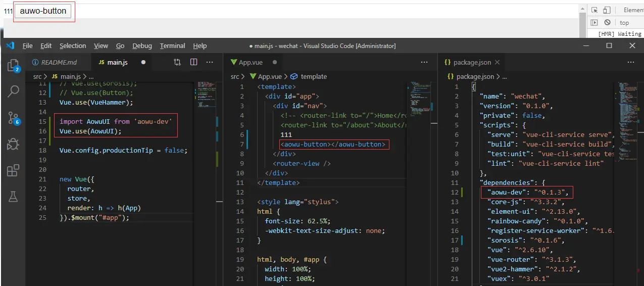This screenshot has height=286, width=644.
Task: Open the Selection menu
Action: (x=73, y=45)
